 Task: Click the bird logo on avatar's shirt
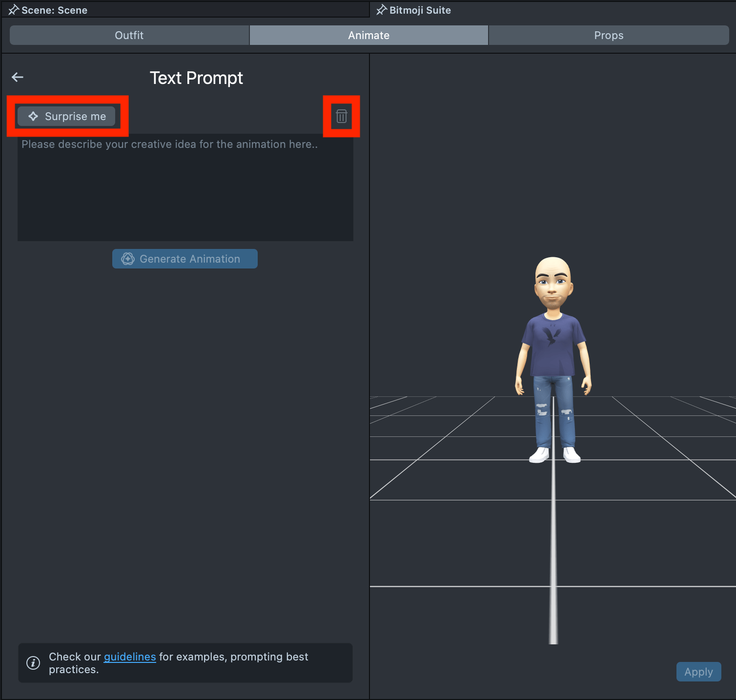pyautogui.click(x=552, y=336)
